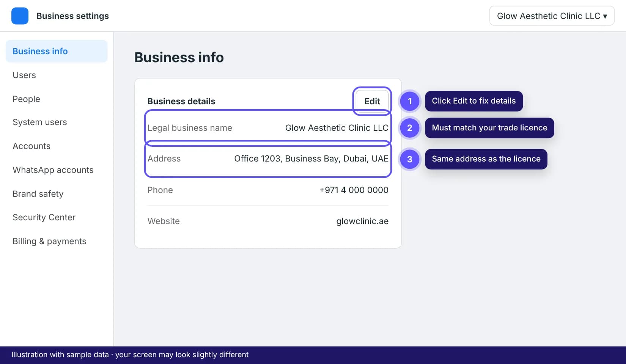The image size is (626, 364).
Task: Open Security Center
Action: click(x=44, y=217)
